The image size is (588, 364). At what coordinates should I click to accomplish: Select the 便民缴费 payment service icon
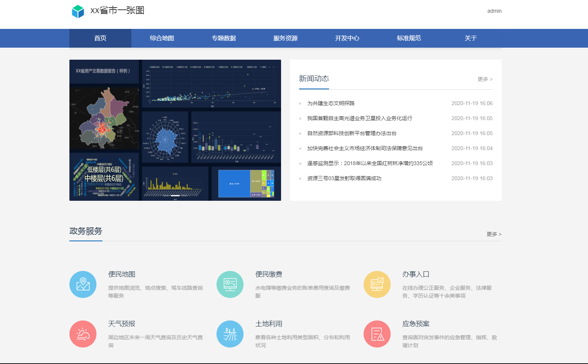tap(230, 284)
